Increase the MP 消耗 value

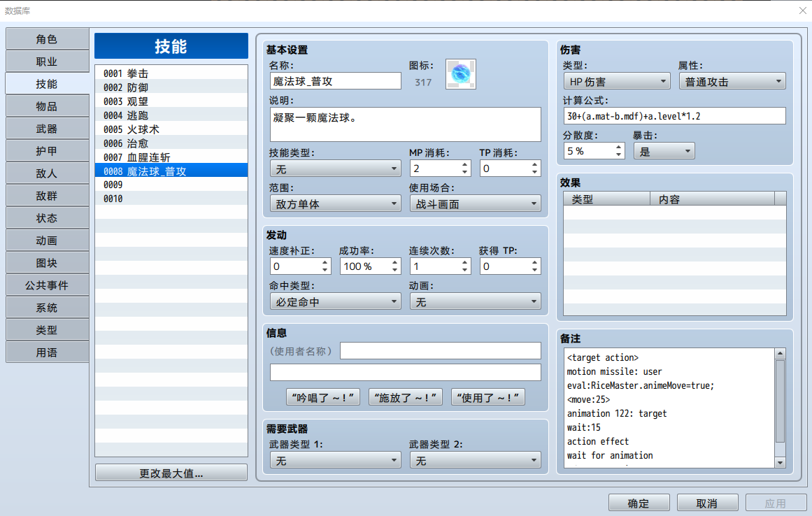click(464, 164)
